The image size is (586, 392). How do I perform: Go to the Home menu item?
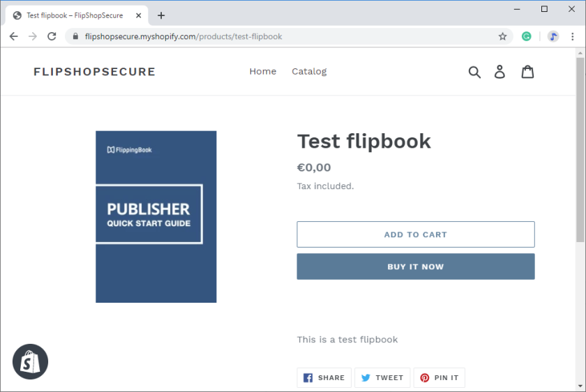[x=262, y=71]
